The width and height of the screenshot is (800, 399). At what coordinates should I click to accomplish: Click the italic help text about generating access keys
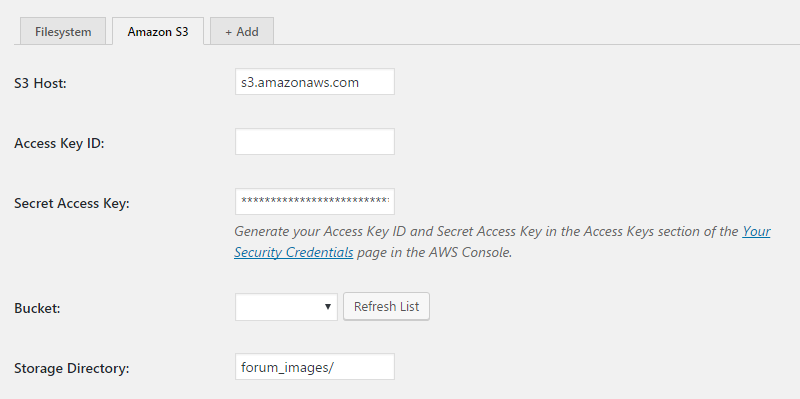pos(502,242)
